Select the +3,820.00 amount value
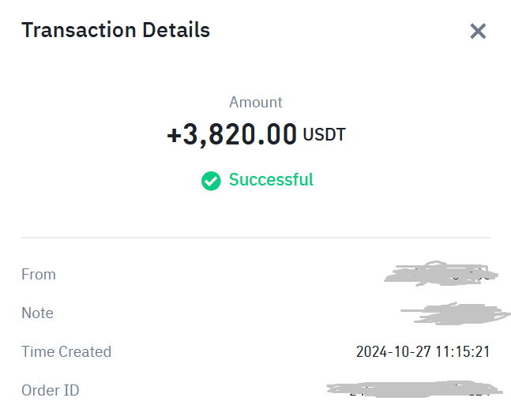Viewport: 511px width, 420px height. [x=231, y=134]
